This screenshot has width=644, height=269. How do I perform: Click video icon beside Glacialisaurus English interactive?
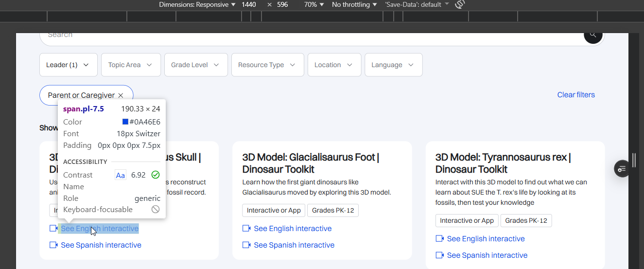pos(246,229)
